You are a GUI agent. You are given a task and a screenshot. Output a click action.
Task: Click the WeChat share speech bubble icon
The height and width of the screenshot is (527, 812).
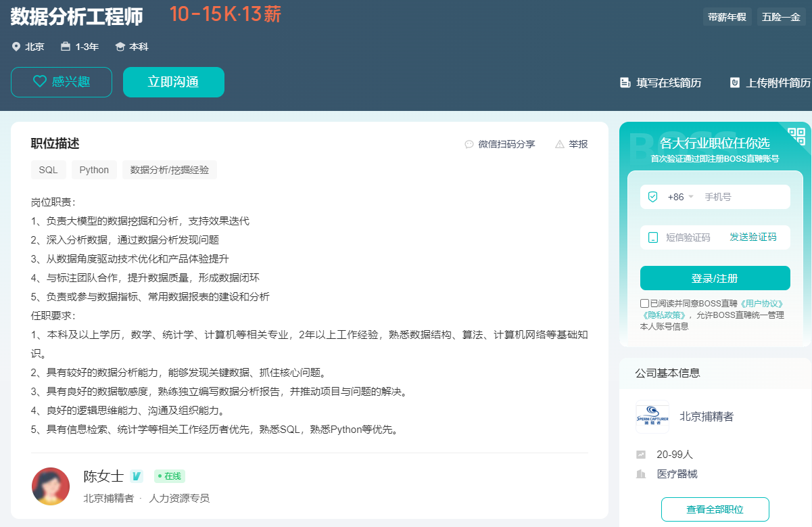(469, 144)
